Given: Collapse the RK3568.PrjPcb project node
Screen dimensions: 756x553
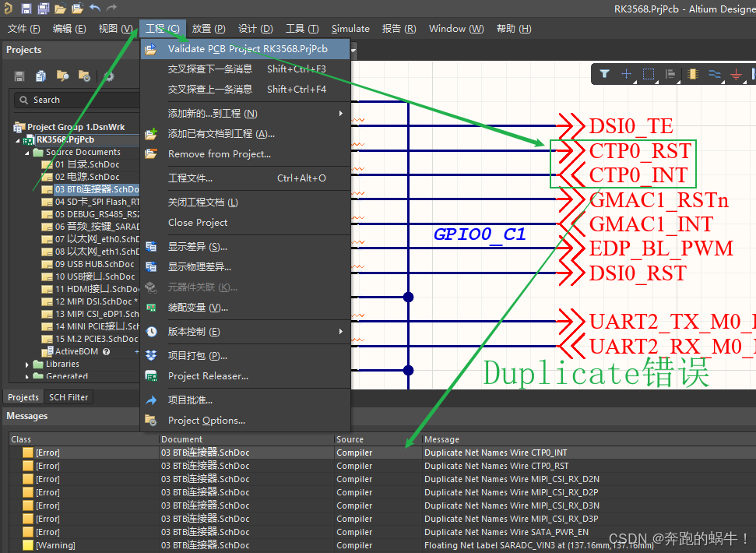Looking at the screenshot, I should click(x=18, y=140).
